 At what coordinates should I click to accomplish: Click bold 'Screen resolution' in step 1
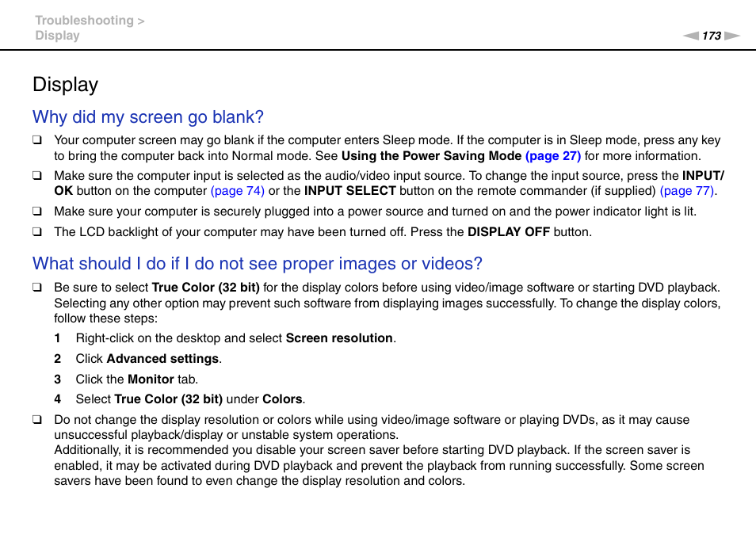tap(339, 338)
